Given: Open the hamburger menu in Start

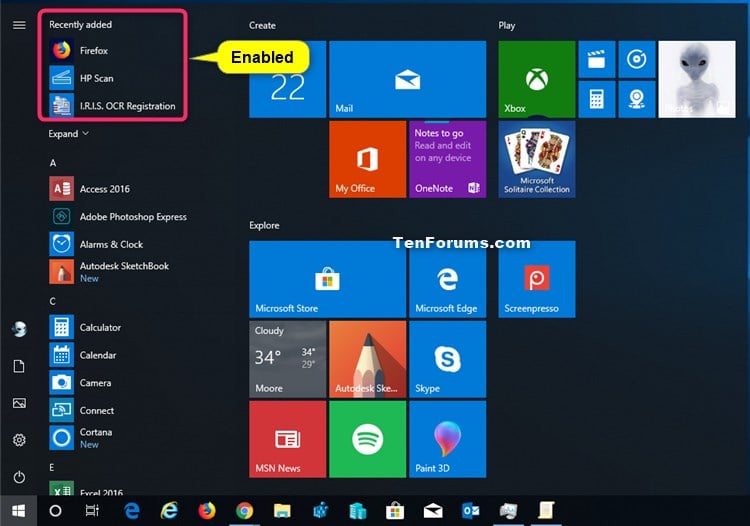Looking at the screenshot, I should 19,25.
